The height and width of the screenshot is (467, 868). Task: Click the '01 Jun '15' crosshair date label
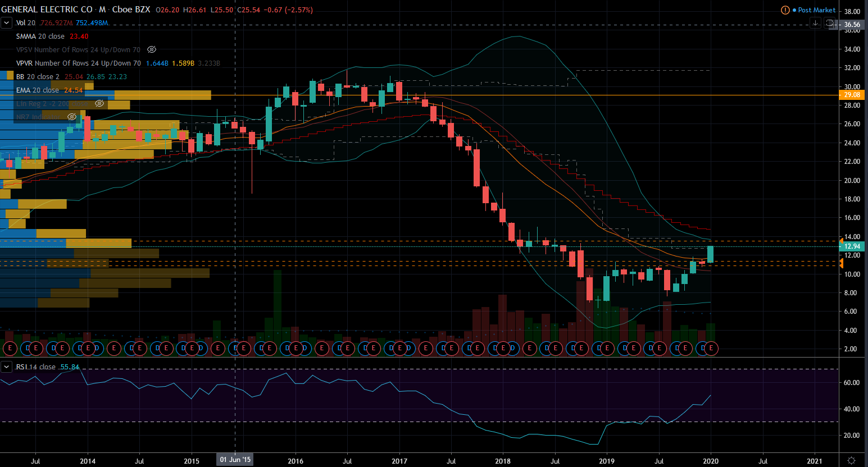pos(235,460)
